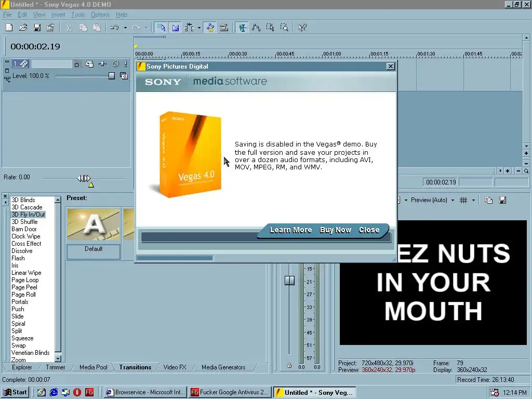The image size is (532, 399).
Task: Click the Ignore Event Grouping icon
Action: (x=224, y=28)
